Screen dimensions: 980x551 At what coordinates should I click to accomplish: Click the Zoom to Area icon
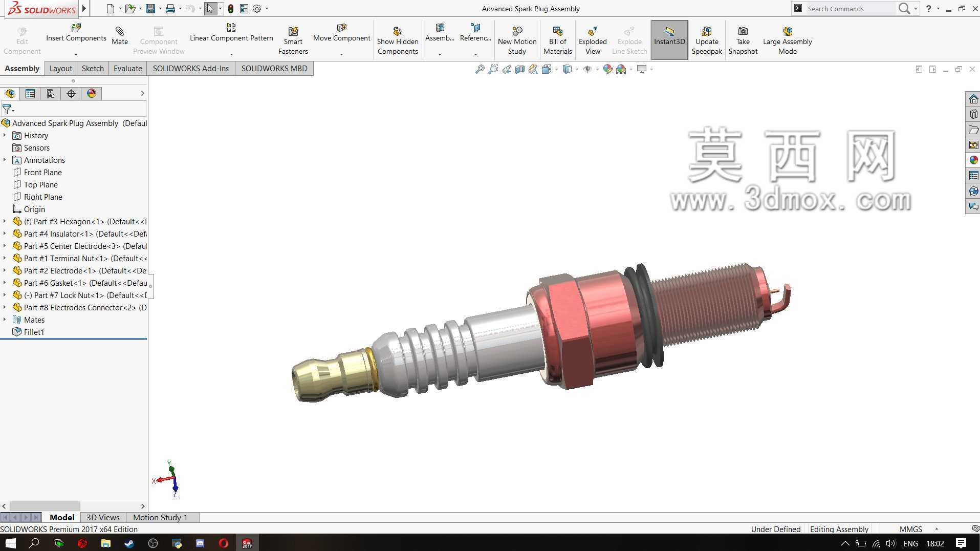coord(493,69)
